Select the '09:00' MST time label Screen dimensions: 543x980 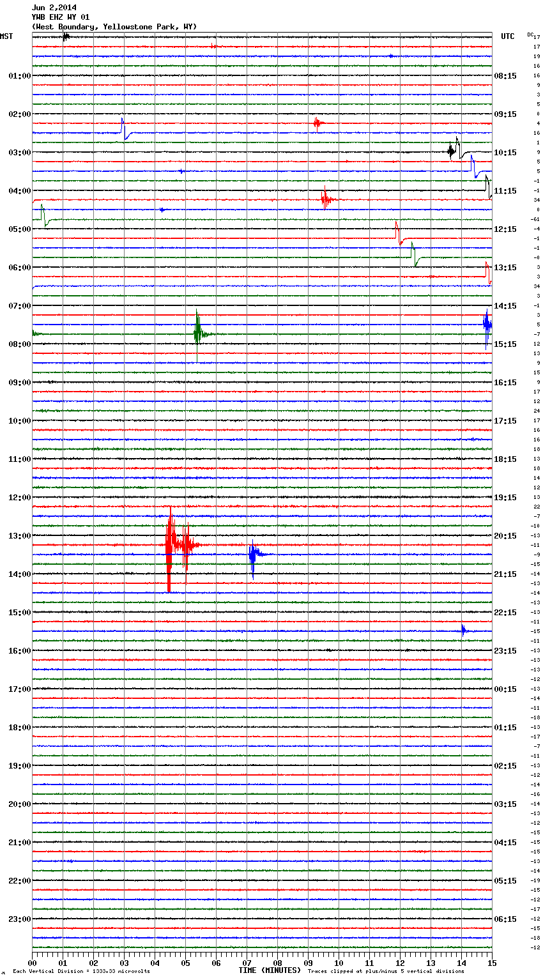coord(19,383)
